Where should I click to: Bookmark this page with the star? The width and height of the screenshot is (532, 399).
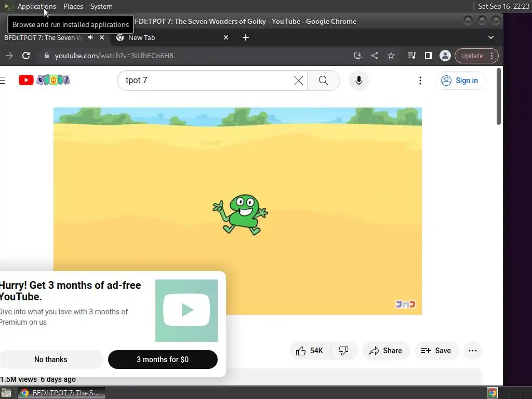pyautogui.click(x=391, y=56)
